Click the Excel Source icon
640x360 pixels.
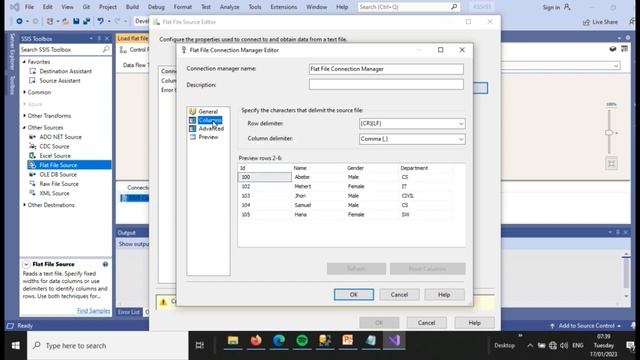click(33, 156)
